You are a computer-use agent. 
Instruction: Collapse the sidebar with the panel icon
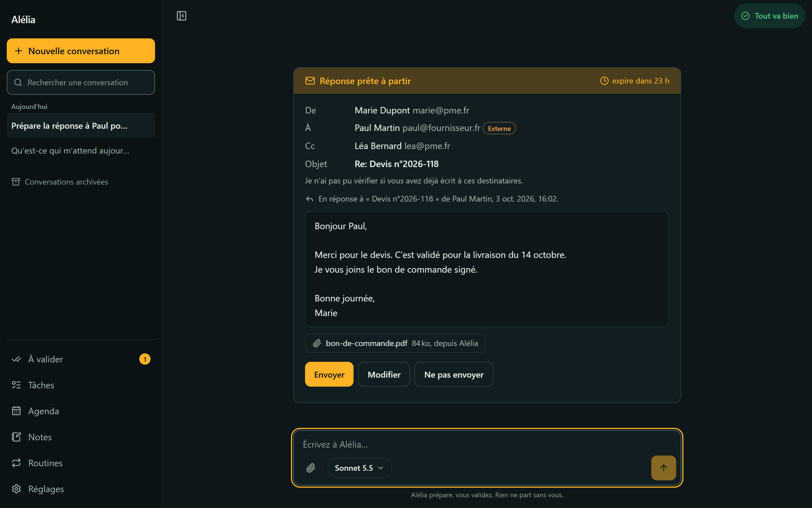(x=181, y=16)
